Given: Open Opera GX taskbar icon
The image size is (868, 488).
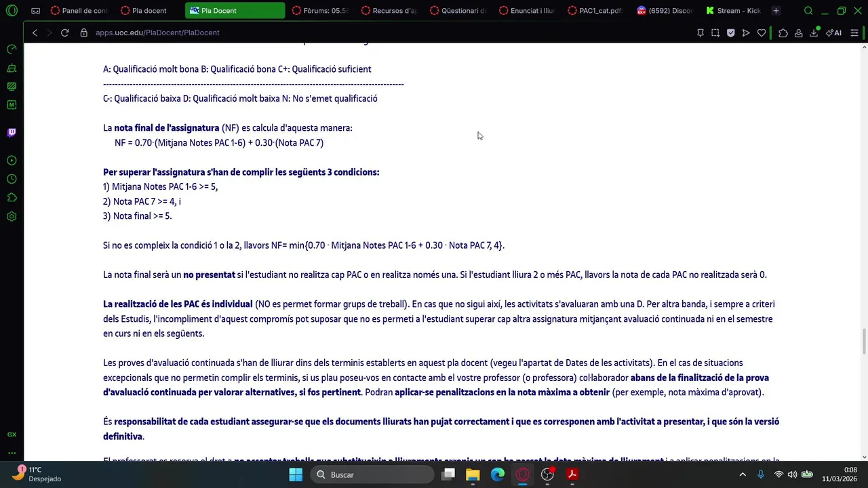Looking at the screenshot, I should (x=522, y=474).
